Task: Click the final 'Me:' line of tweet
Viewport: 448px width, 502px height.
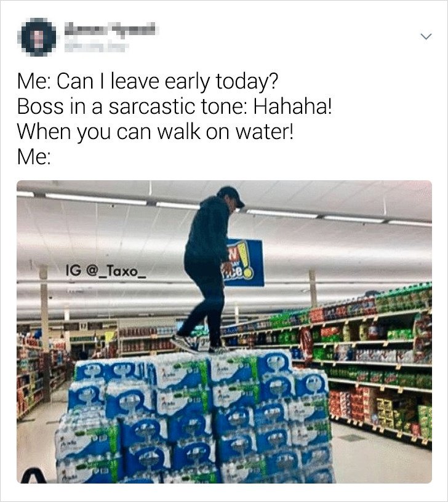Action: [34, 156]
